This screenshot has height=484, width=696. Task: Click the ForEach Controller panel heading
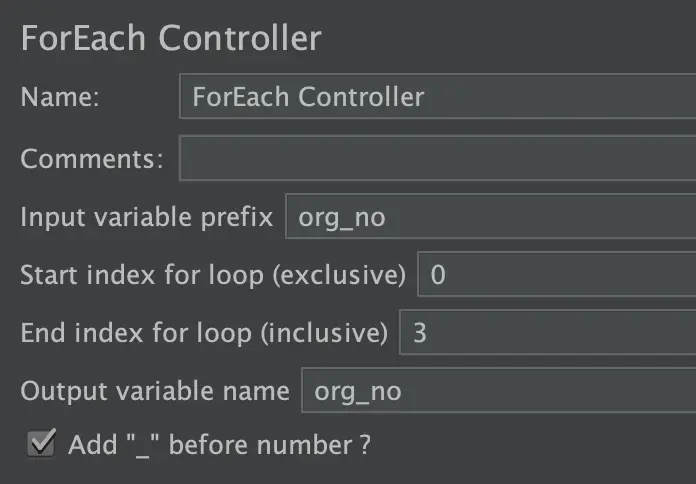point(171,38)
